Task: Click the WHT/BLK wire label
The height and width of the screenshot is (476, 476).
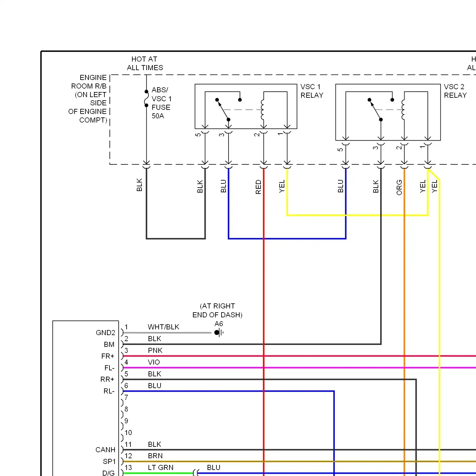Action: 163,327
